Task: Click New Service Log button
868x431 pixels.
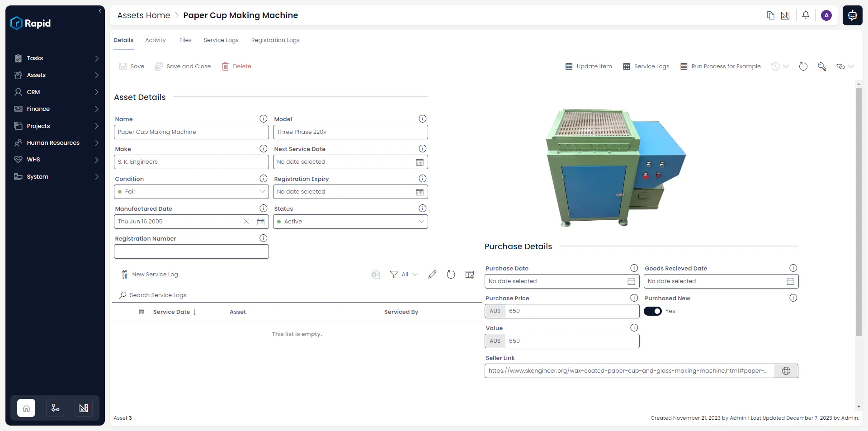Action: point(150,275)
